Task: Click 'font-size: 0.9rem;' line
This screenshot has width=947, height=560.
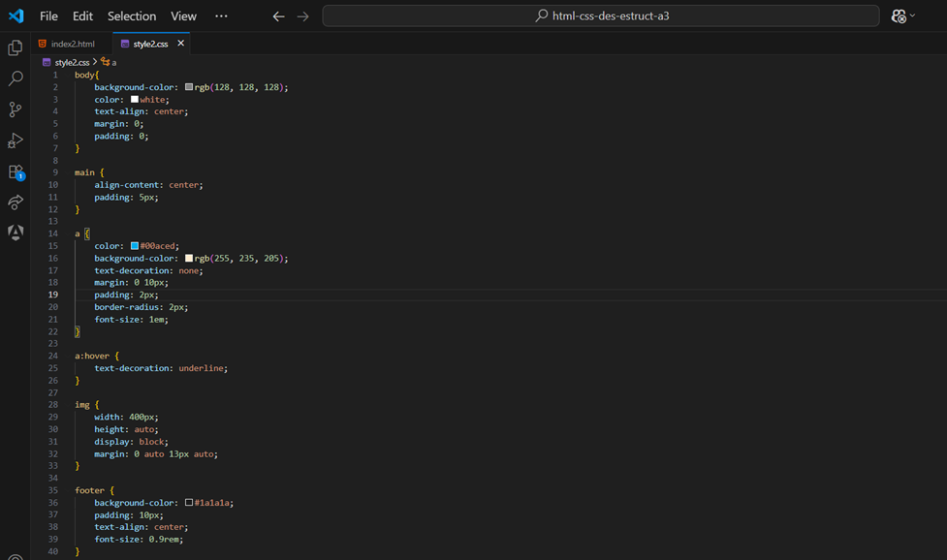Action: click(139, 539)
